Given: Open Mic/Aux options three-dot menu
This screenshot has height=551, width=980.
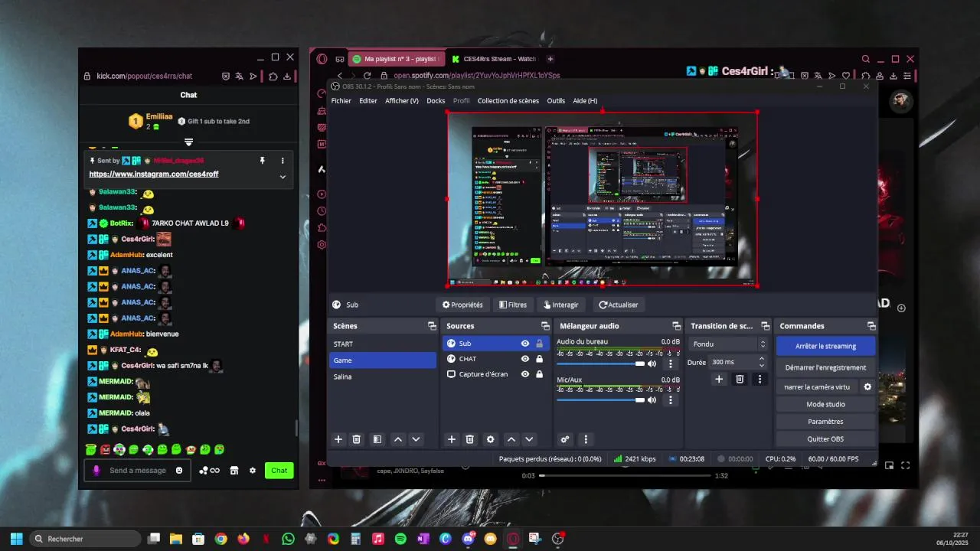Looking at the screenshot, I should point(671,399).
